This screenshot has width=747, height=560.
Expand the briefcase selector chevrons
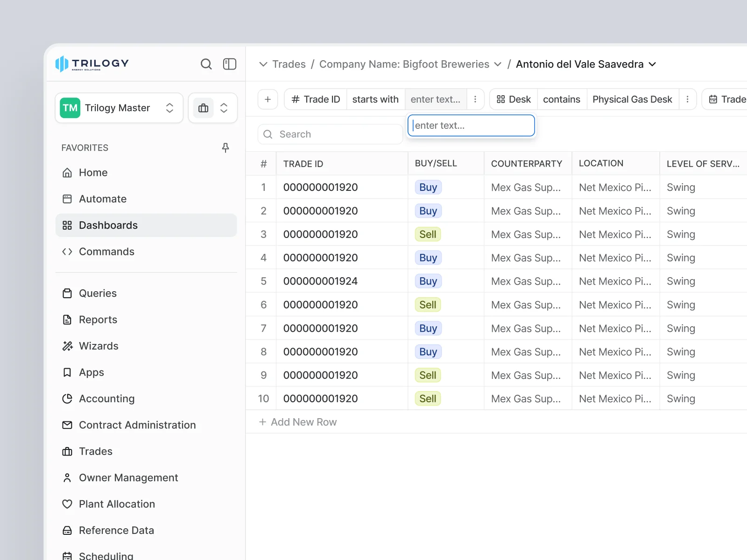click(x=224, y=108)
